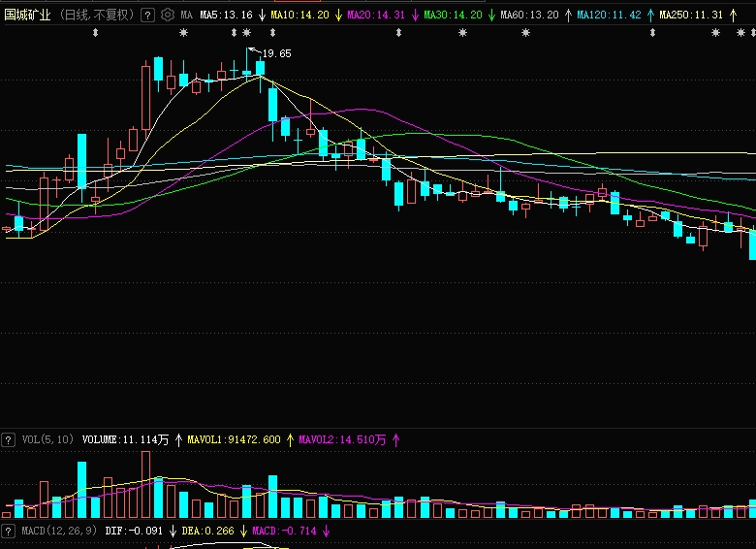Select the cyan MA120 moving average label
The width and height of the screenshot is (756, 549).
click(x=609, y=16)
